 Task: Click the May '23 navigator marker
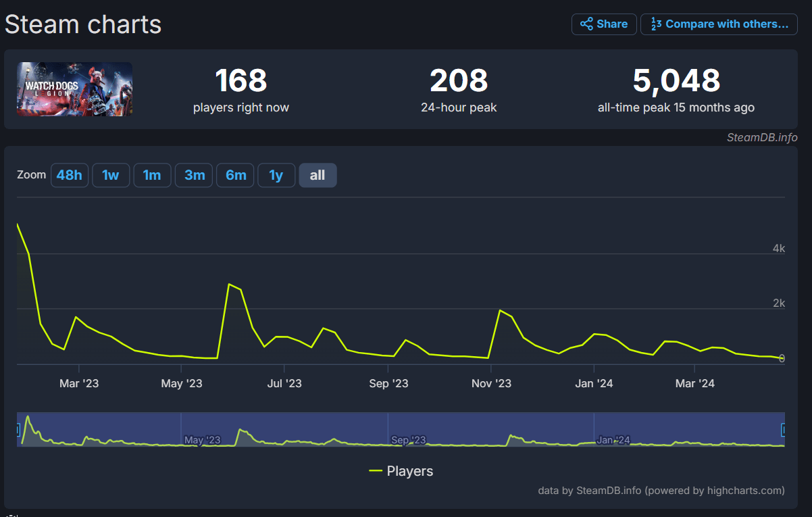[203, 440]
